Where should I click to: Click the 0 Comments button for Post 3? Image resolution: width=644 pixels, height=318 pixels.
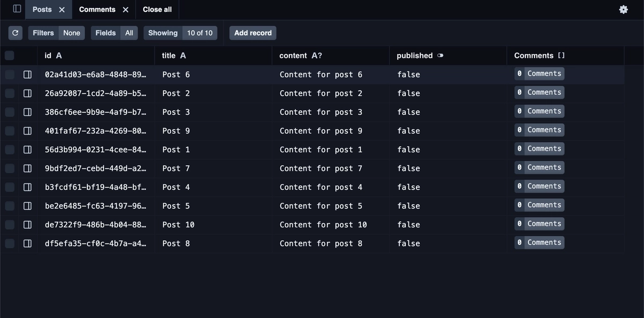pos(539,111)
